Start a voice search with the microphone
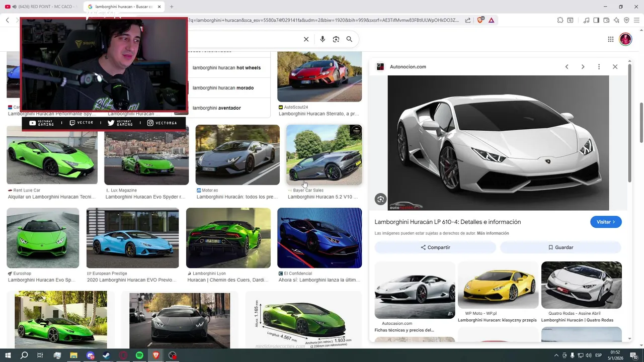The image size is (644, 362). coord(323,39)
